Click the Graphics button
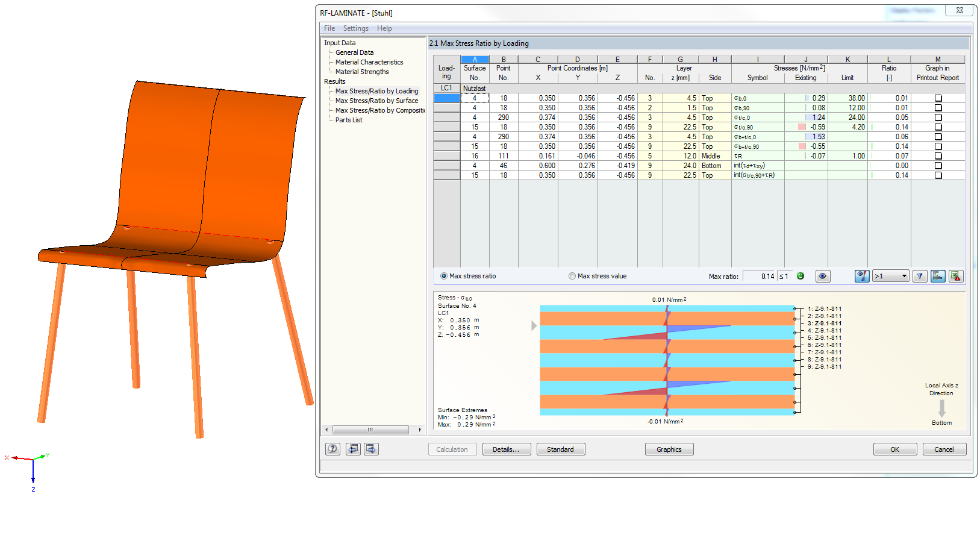This screenshot has width=980, height=538. (x=669, y=449)
